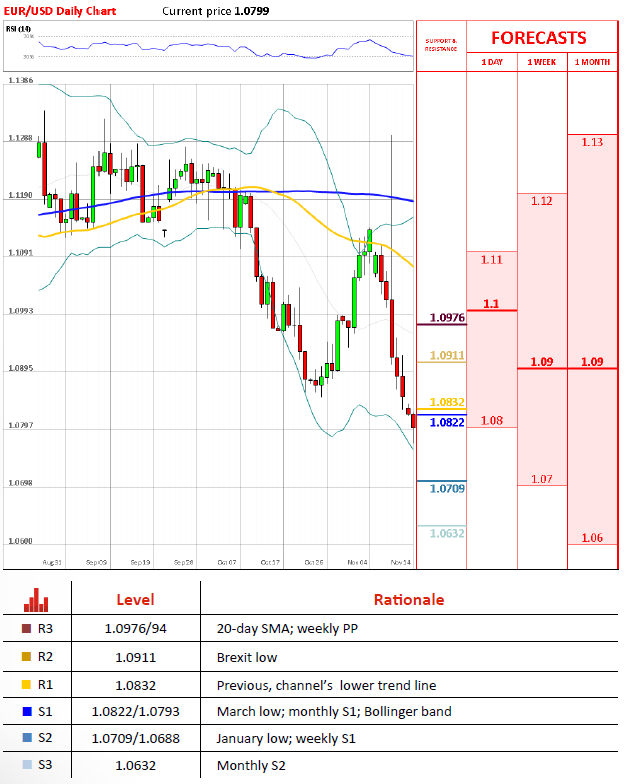Click the 1.0698 price axis label
The image size is (626, 784).
click(20, 483)
